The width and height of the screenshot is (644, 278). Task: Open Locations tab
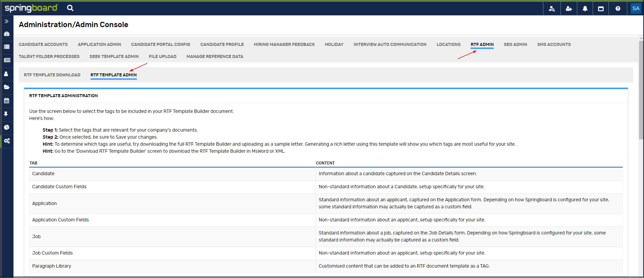click(x=448, y=44)
